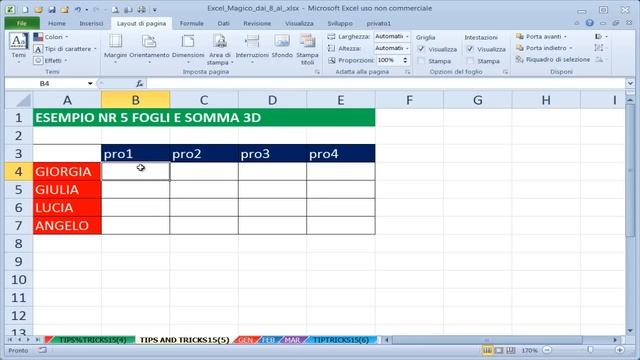Click the ANGELO cell
The width and height of the screenshot is (640, 360).
click(x=67, y=225)
